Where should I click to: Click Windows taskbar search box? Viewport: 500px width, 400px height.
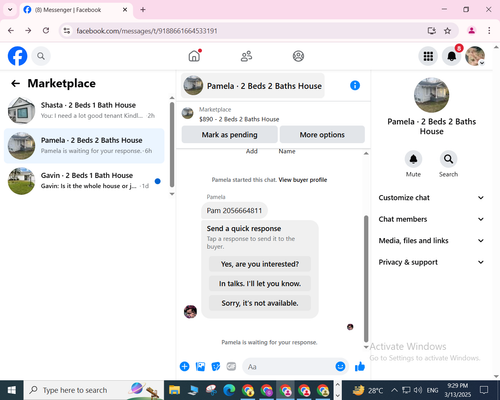coord(94,390)
